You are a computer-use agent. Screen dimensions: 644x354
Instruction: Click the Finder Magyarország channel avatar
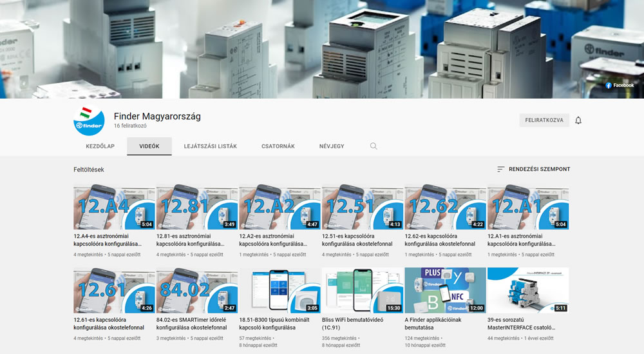(x=89, y=120)
